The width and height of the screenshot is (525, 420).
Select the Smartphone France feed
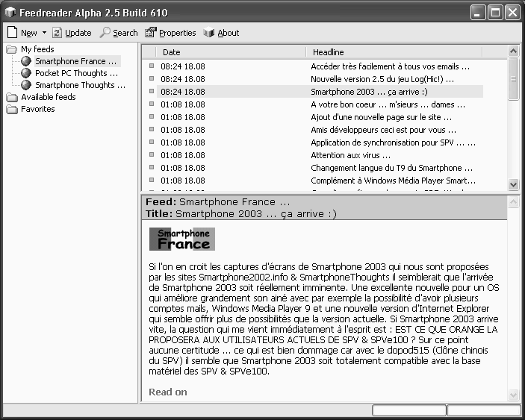pyautogui.click(x=76, y=61)
